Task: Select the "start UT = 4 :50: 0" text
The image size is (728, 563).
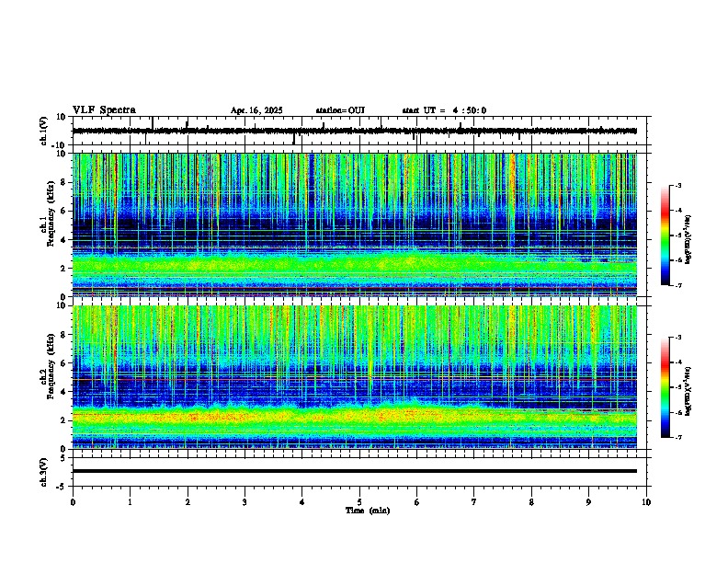Action: pyautogui.click(x=444, y=110)
